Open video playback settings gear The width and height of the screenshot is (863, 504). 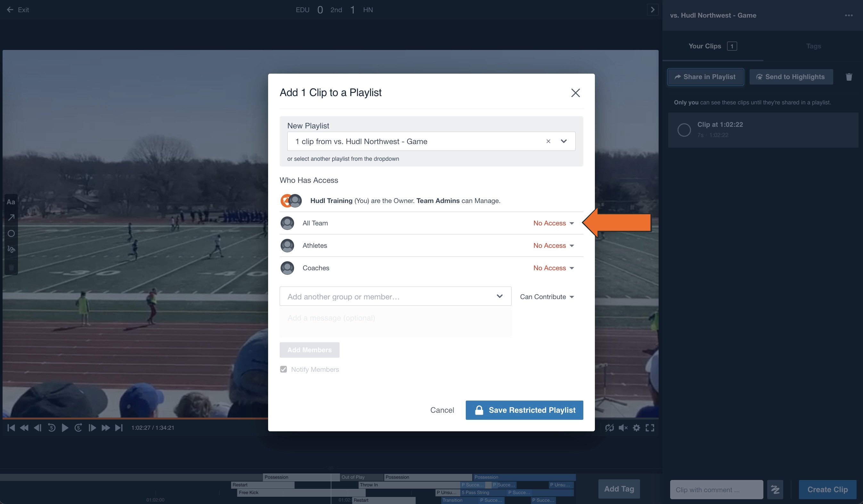tap(637, 428)
